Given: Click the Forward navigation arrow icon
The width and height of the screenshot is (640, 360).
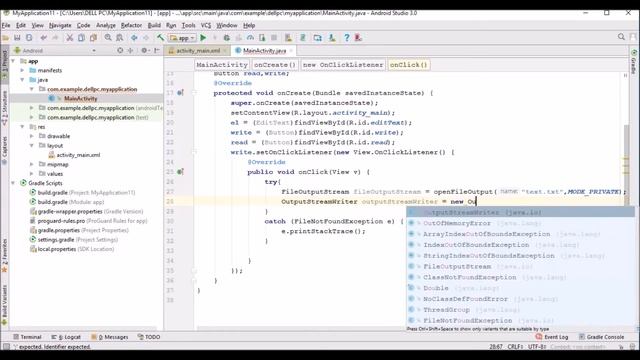Looking at the screenshot, I should click(x=146, y=38).
